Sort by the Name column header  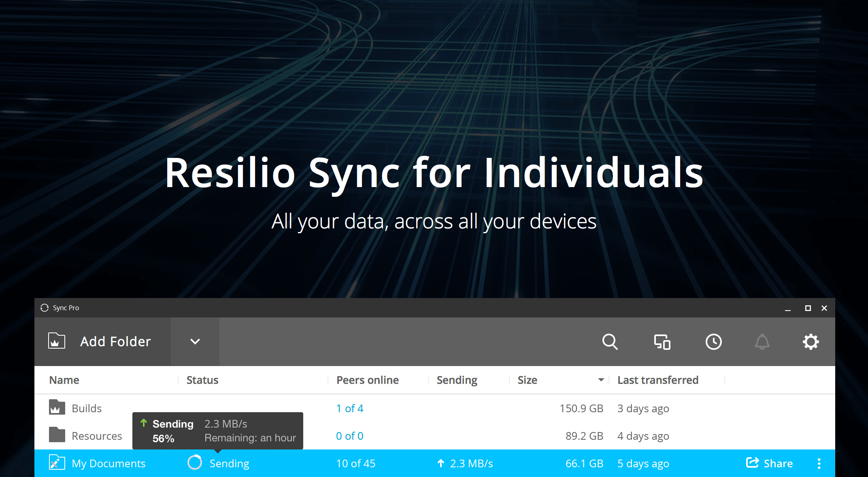64,380
